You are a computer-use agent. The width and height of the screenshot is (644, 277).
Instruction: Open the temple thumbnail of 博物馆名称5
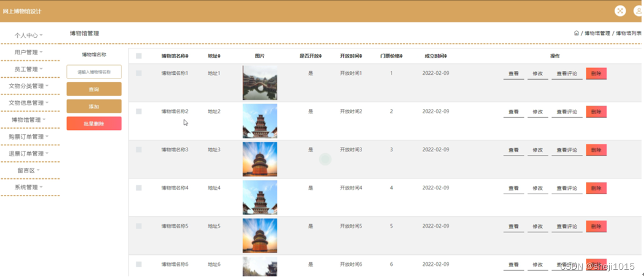click(260, 235)
